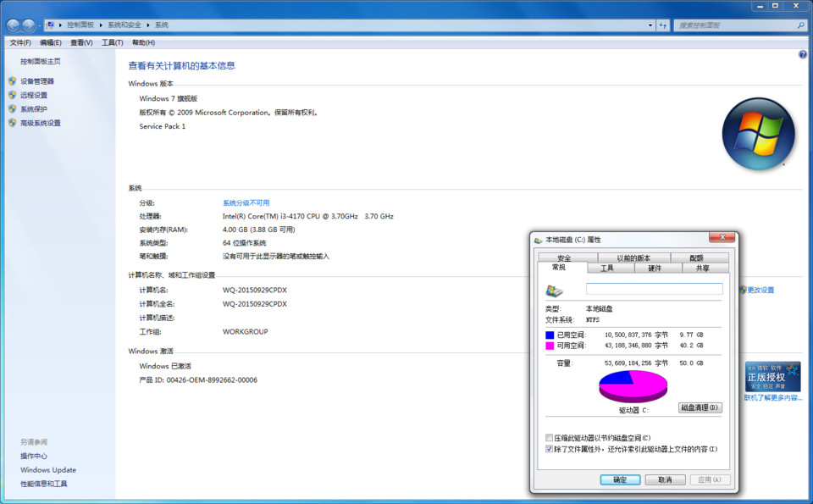Viewport: 813px width, 504px height.
Task: Click the 更改设置 link
Action: tap(760, 290)
